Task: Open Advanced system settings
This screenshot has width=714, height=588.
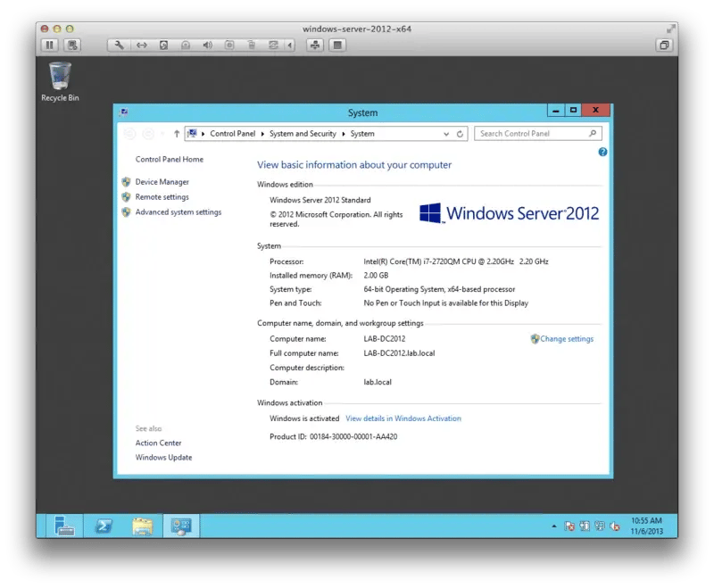Action: [178, 212]
